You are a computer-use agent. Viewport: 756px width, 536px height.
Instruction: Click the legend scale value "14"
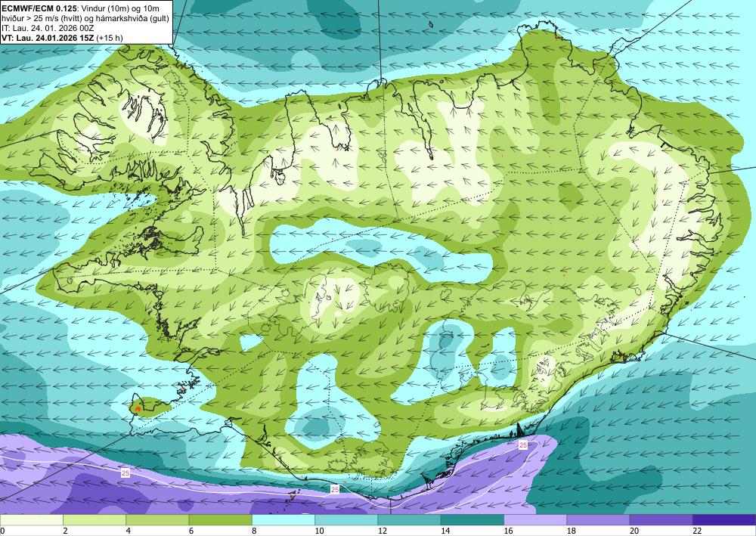click(x=445, y=531)
